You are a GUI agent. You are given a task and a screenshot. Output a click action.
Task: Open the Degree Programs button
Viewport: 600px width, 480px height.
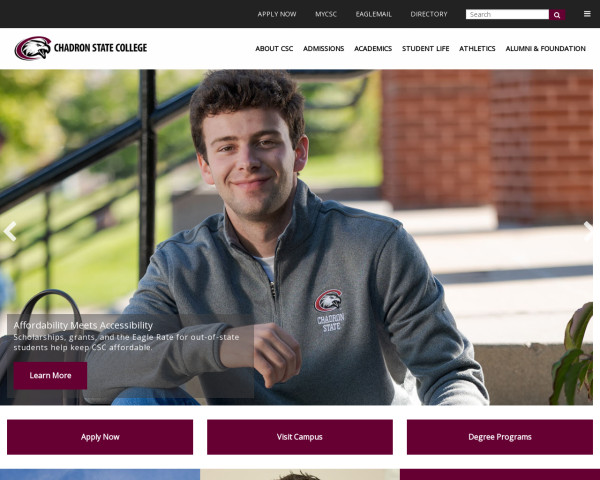(500, 437)
